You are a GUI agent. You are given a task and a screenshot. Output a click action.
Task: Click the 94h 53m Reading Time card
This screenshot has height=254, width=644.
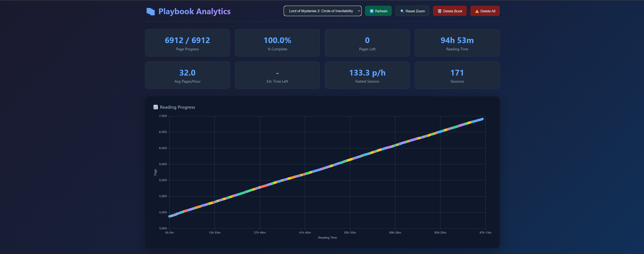click(457, 43)
